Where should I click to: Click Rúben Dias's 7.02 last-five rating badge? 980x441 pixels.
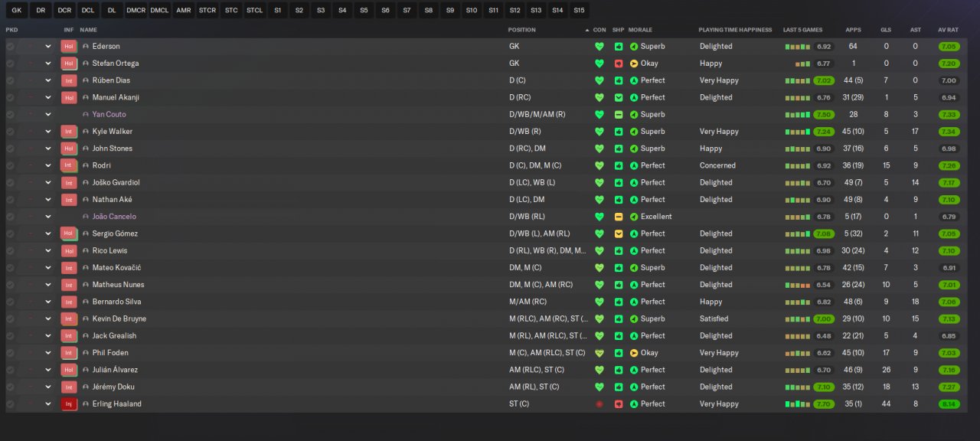(x=824, y=80)
